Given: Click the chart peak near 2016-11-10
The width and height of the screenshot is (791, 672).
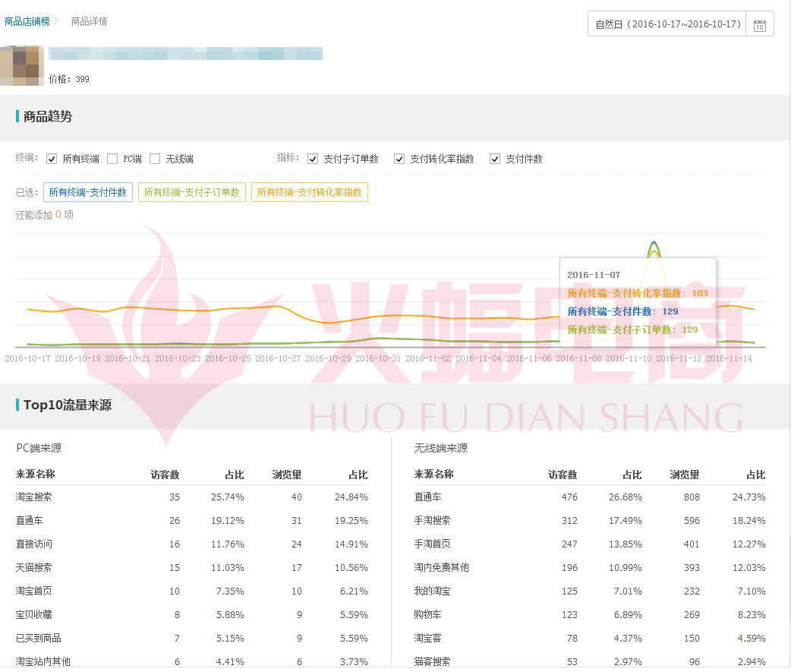Looking at the screenshot, I should [654, 245].
